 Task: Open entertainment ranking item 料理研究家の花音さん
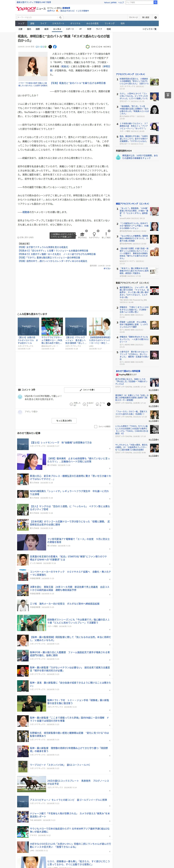coord(134,81)
